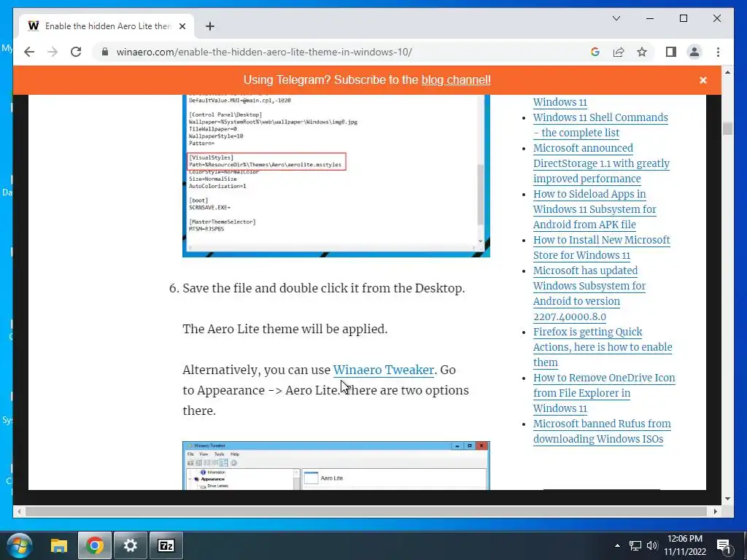The height and width of the screenshot is (560, 747).
Task: Click the theme file screenshot image
Action: [336, 176]
